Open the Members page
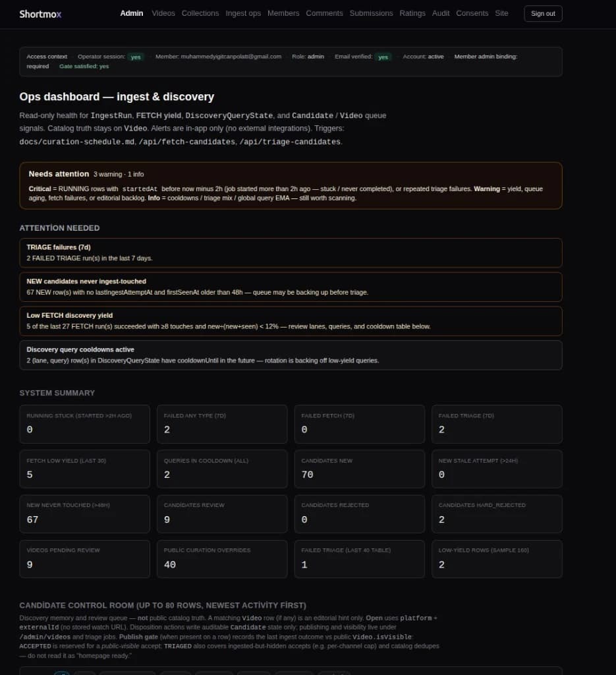This screenshot has height=675, width=616. click(x=283, y=13)
